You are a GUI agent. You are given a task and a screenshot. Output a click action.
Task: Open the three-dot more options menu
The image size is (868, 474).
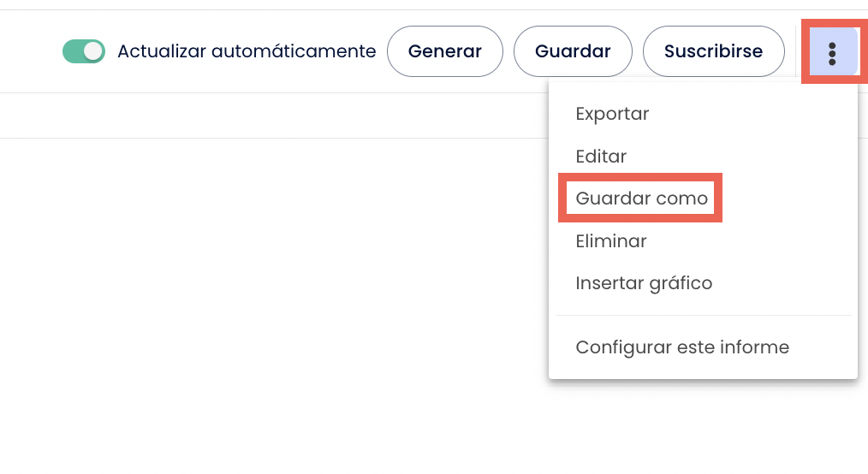[832, 52]
